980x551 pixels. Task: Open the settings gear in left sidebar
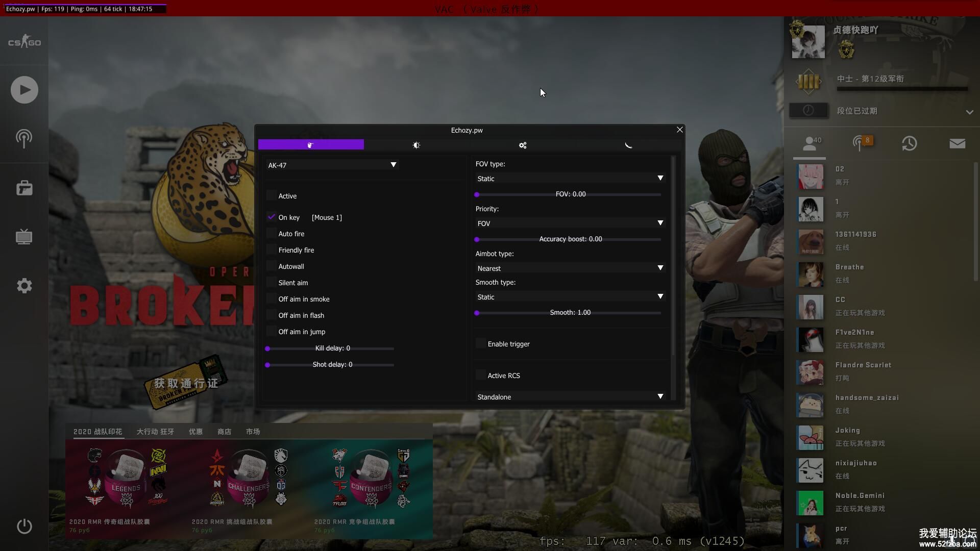coord(24,286)
